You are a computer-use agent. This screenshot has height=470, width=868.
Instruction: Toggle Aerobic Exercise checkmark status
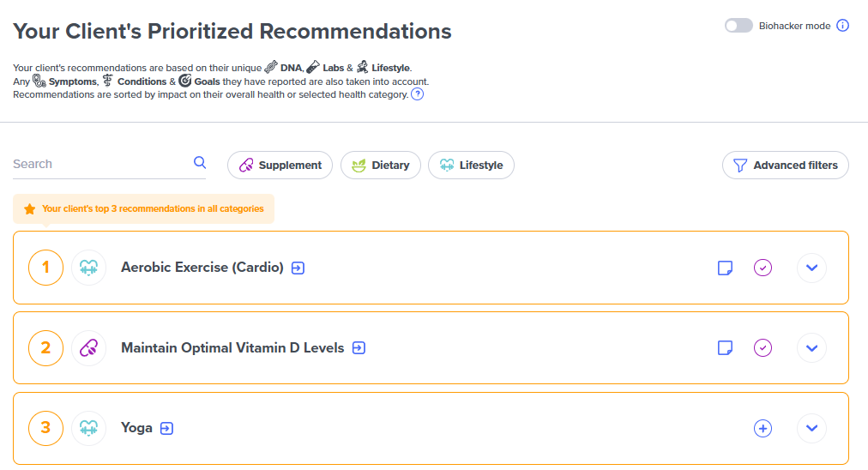tap(763, 268)
